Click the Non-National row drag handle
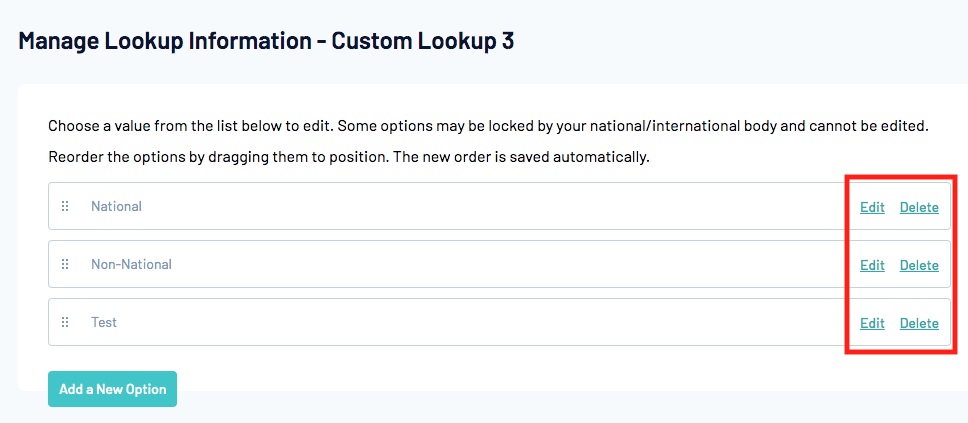968x423 pixels. (x=65, y=265)
